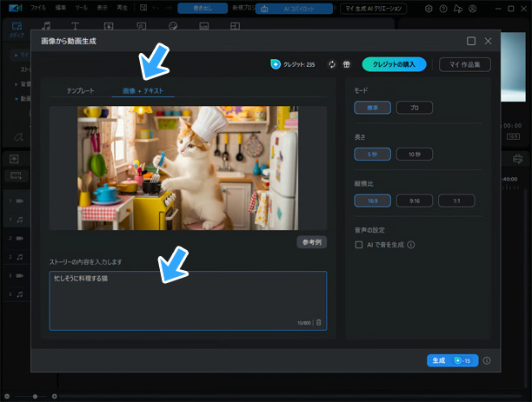
Task: Open the 編集 menu
Action: pos(61,8)
